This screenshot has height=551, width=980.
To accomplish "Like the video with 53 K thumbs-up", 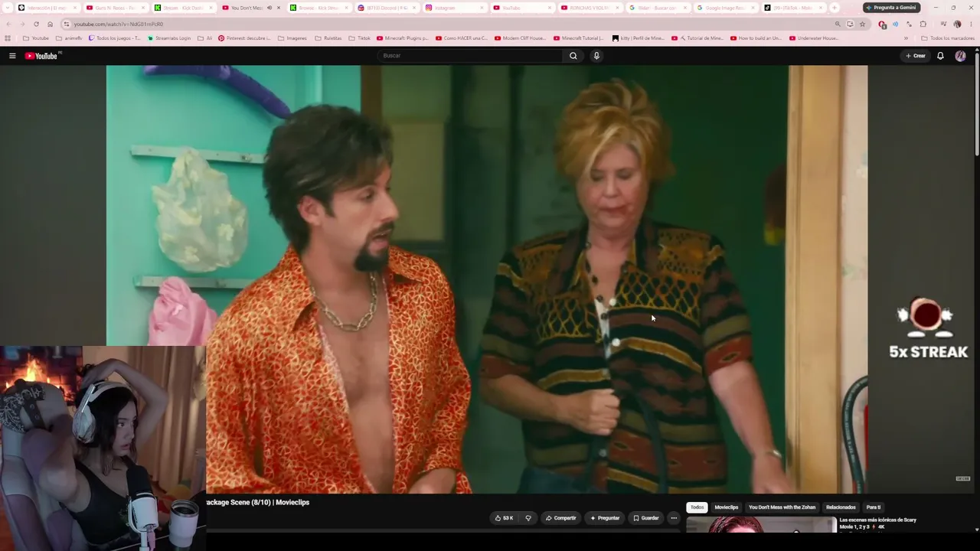I will pyautogui.click(x=504, y=518).
